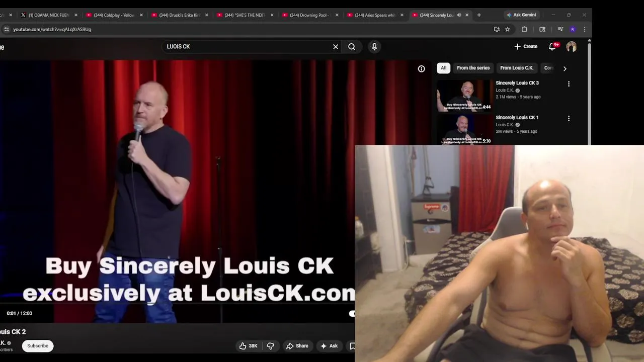
Task: Open the Sincerely Louis CK 1 thumbnail
Action: [x=464, y=129]
